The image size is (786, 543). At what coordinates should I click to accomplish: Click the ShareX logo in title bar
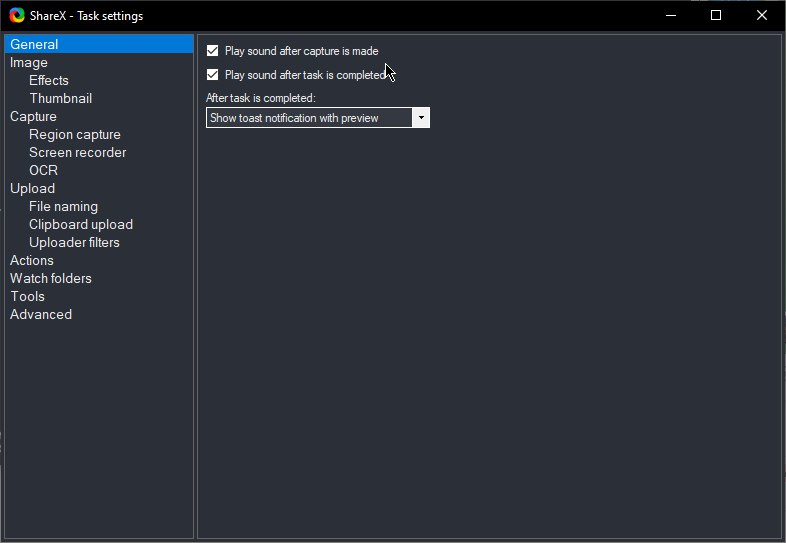(x=17, y=16)
